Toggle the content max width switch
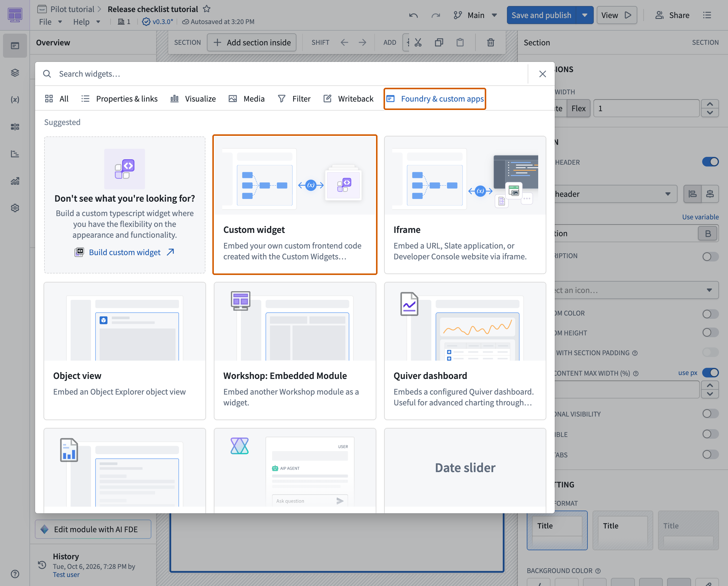This screenshot has width=728, height=586. 710,373
